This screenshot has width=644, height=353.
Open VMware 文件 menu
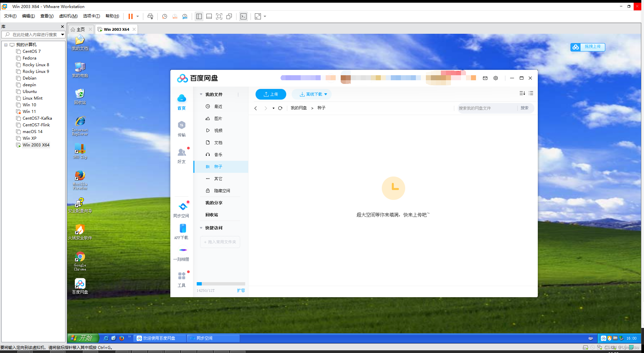[x=10, y=16]
